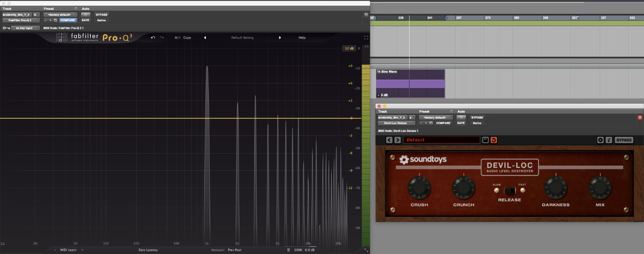Open Pro-Q 3 insert position 'b' selector
Viewport: 644px width, 254px height.
pos(36,15)
